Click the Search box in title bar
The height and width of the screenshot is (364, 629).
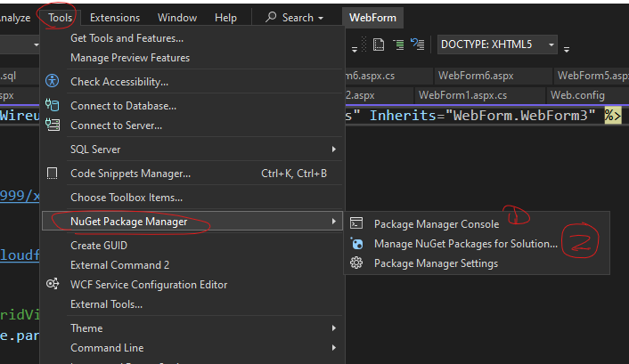(x=294, y=18)
